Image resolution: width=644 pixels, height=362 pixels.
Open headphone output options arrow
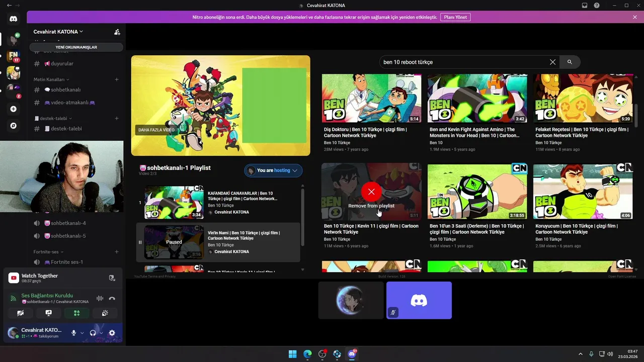101,333
